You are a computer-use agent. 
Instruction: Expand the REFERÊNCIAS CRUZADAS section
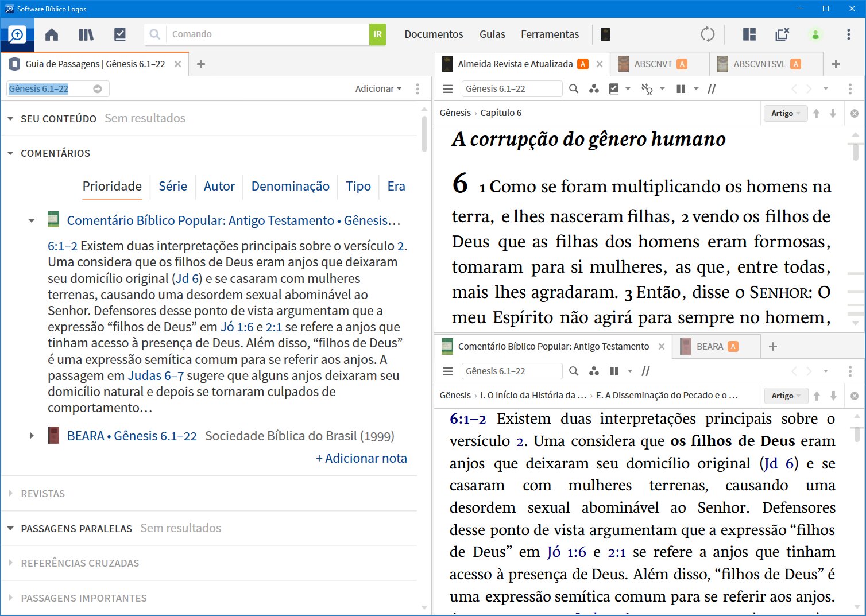tap(10, 563)
